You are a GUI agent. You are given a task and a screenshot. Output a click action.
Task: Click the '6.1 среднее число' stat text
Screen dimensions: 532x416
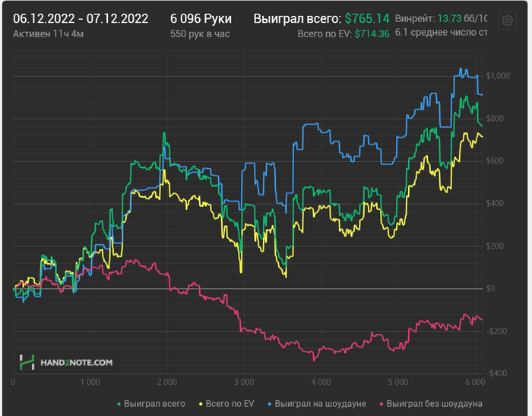[441, 33]
